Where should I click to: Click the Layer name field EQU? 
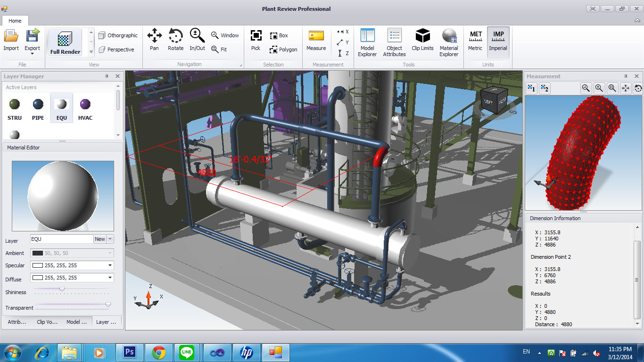(61, 239)
